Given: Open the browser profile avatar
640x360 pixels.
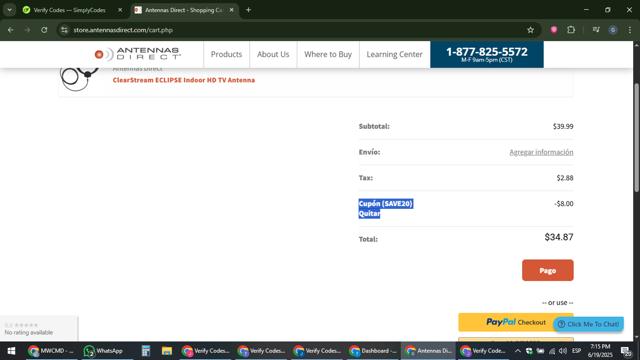Looking at the screenshot, I should coord(613,30).
